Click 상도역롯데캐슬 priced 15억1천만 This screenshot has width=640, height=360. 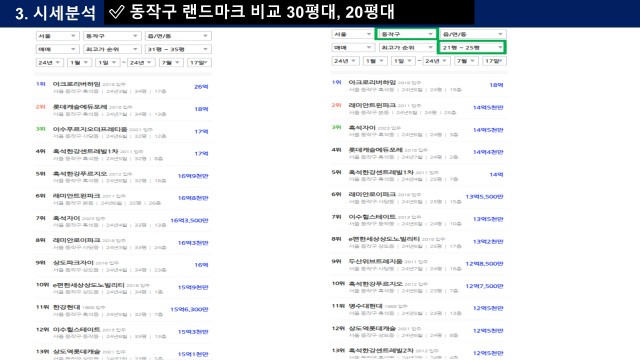coord(76,351)
